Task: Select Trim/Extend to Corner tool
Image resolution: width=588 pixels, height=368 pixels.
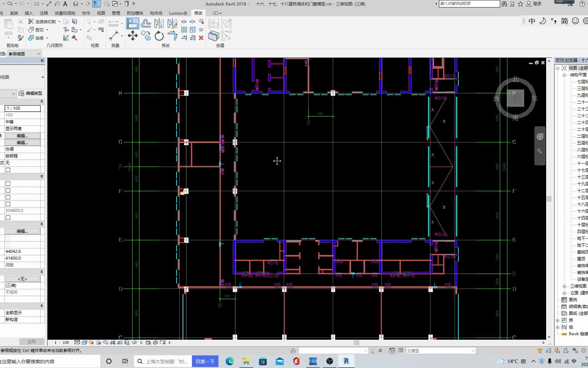Action: point(173,35)
